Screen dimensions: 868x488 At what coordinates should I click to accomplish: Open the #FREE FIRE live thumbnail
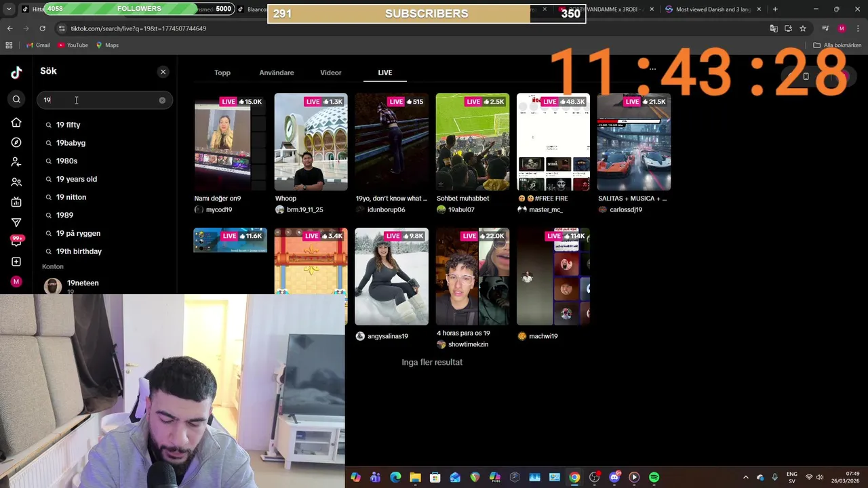click(x=553, y=142)
